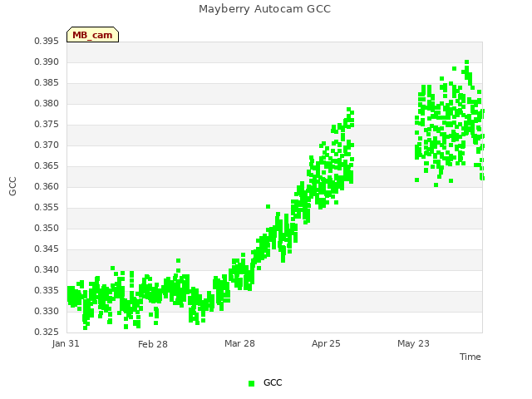Screen dimensions: 532x399
Task: Click the 0.390 y-axis value
Action: point(47,62)
